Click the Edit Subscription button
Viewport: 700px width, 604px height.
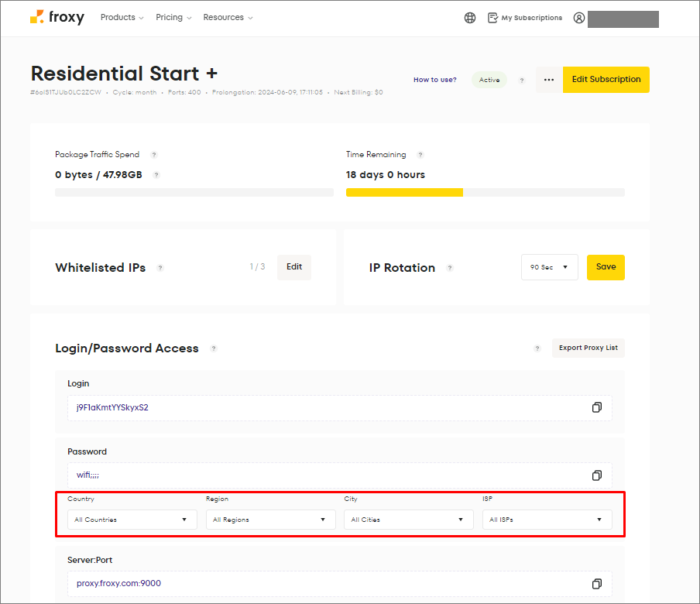tap(606, 80)
